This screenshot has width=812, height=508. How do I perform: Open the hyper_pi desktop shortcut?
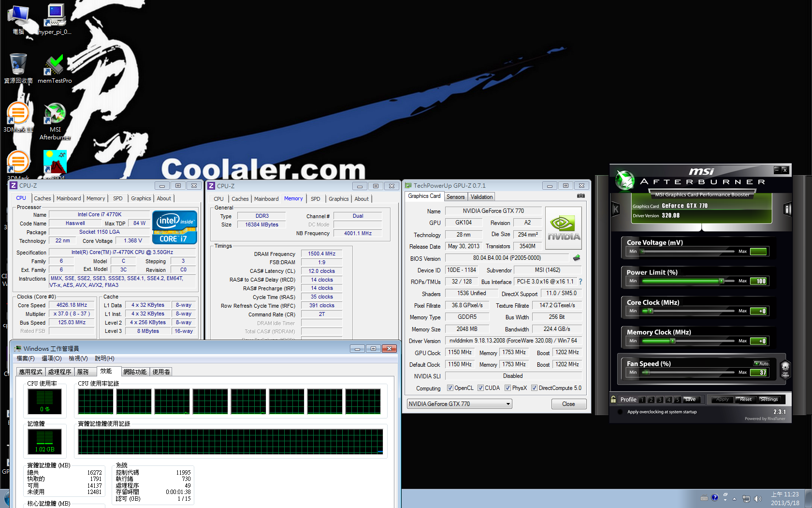pyautogui.click(x=55, y=19)
